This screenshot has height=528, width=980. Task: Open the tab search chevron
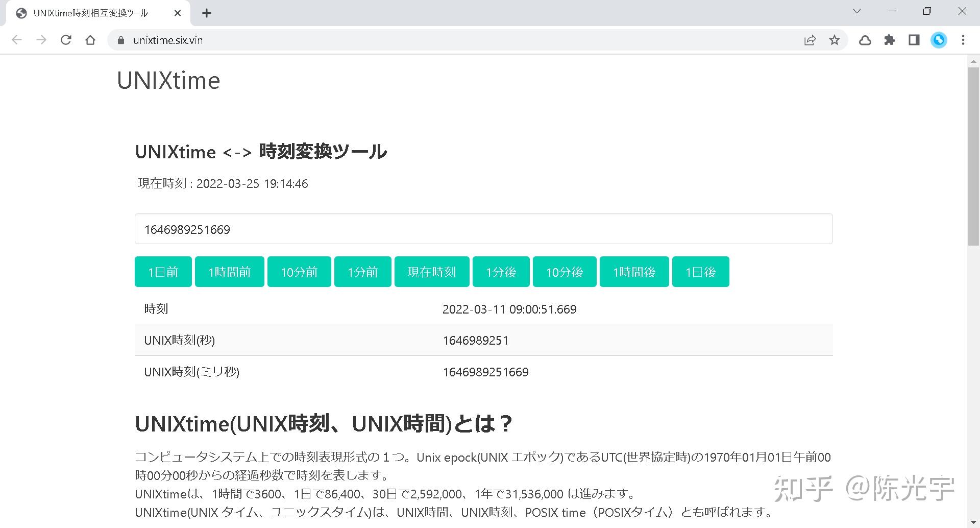(x=856, y=11)
